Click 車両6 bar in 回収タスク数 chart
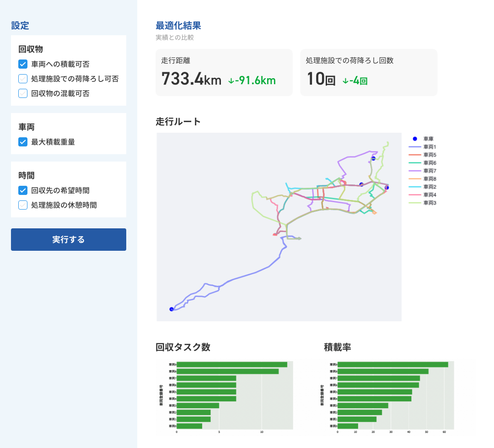 coord(206,385)
